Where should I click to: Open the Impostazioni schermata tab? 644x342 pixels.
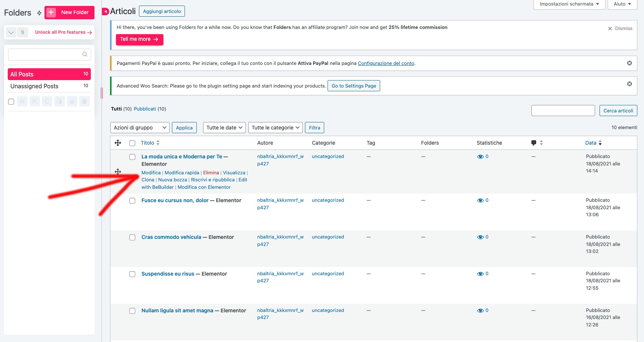569,4
